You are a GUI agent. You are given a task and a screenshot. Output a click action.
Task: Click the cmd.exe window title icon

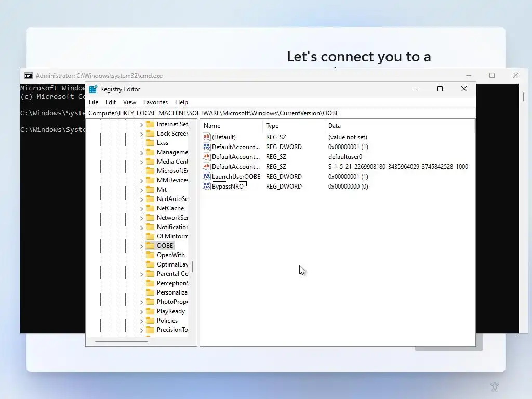pyautogui.click(x=29, y=76)
